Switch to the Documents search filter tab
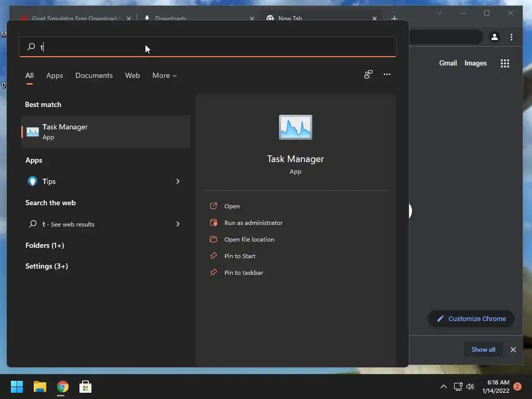532x399 pixels. (x=94, y=76)
